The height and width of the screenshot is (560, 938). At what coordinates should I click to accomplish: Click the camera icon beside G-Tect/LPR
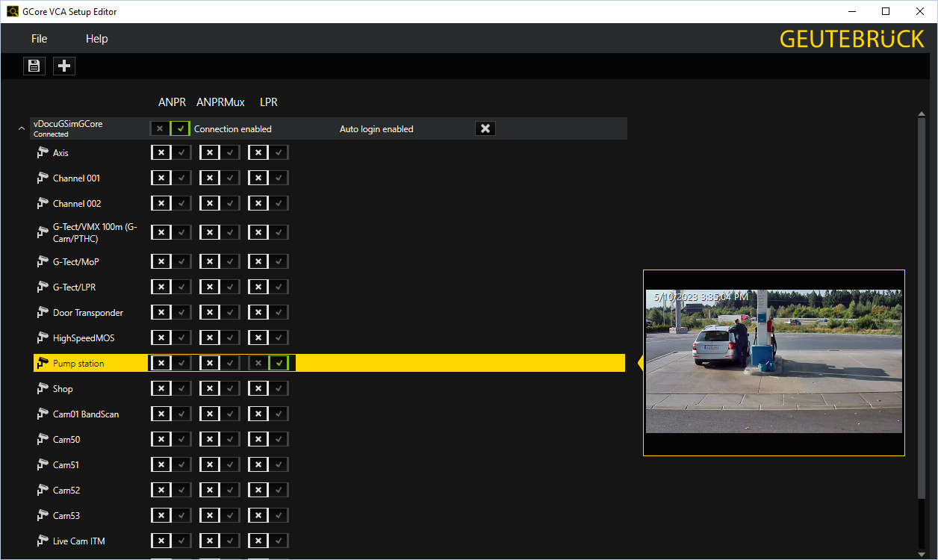tap(43, 287)
